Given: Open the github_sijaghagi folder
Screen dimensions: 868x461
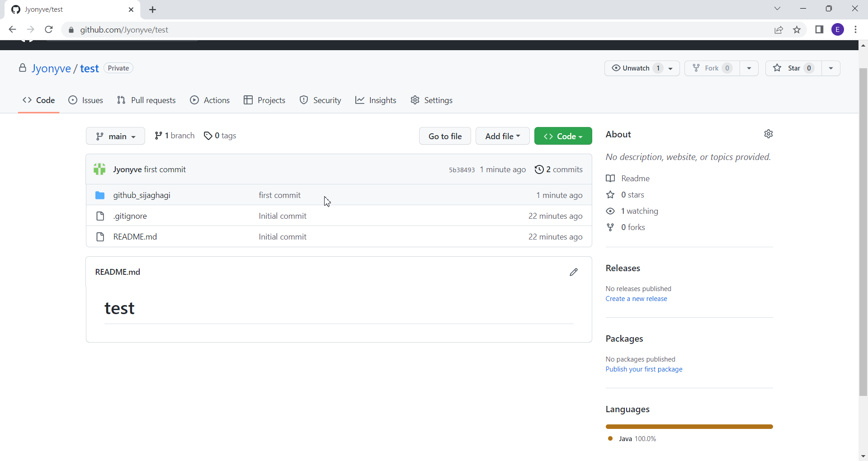Looking at the screenshot, I should pyautogui.click(x=142, y=195).
